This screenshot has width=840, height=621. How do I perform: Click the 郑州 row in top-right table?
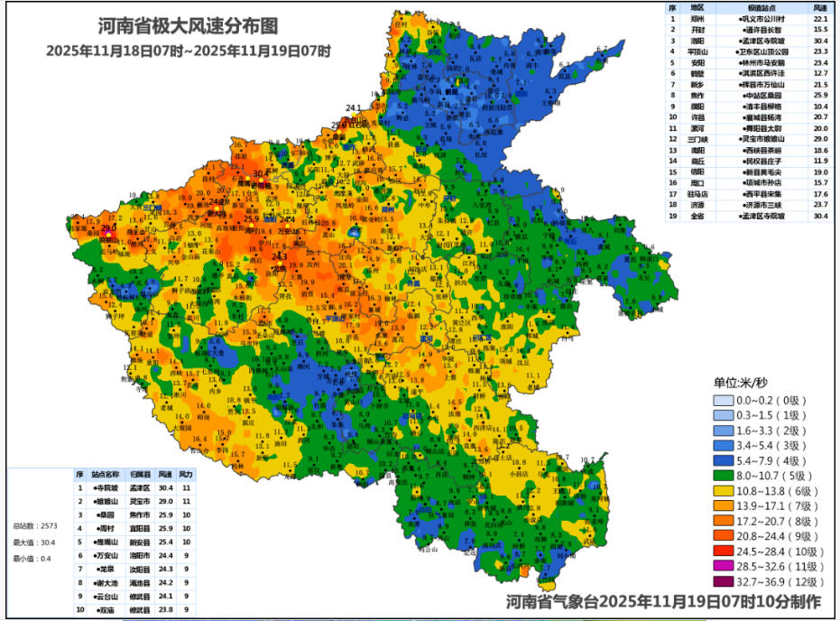(697, 18)
